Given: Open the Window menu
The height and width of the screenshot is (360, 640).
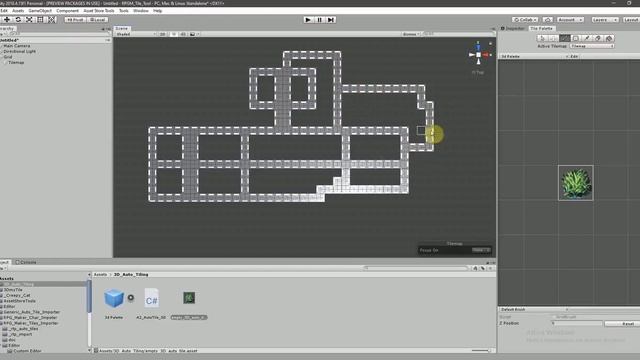Looking at the screenshot, I should (x=141, y=11).
